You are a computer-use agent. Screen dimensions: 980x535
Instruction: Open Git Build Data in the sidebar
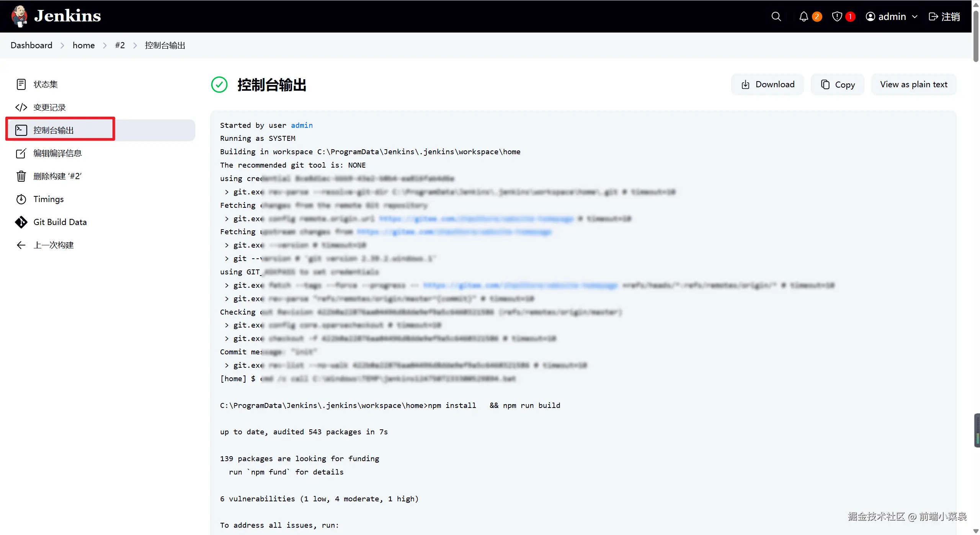pos(60,222)
